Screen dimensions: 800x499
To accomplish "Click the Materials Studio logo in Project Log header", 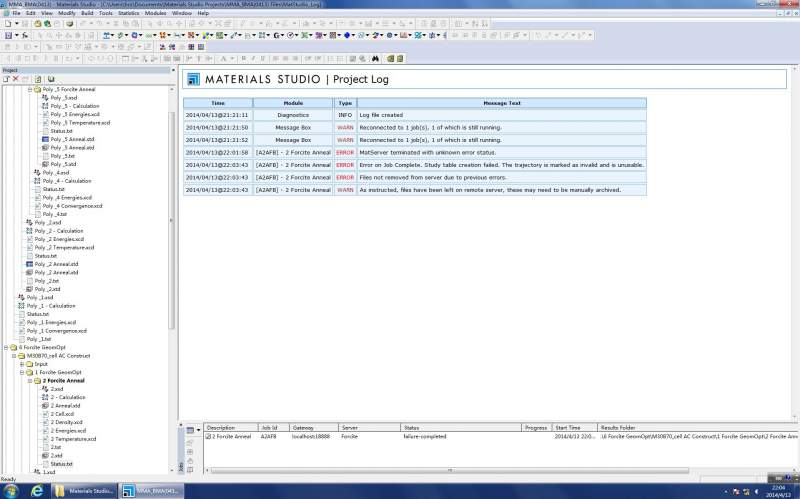I will [x=193, y=79].
